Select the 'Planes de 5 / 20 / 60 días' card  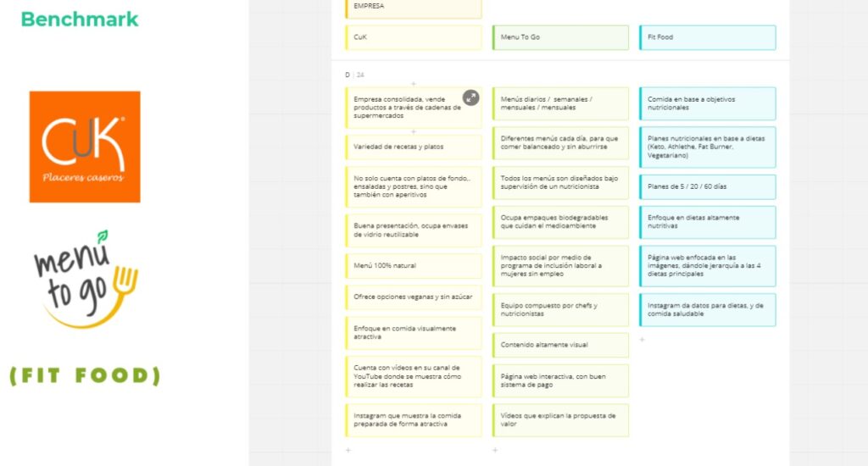708,187
